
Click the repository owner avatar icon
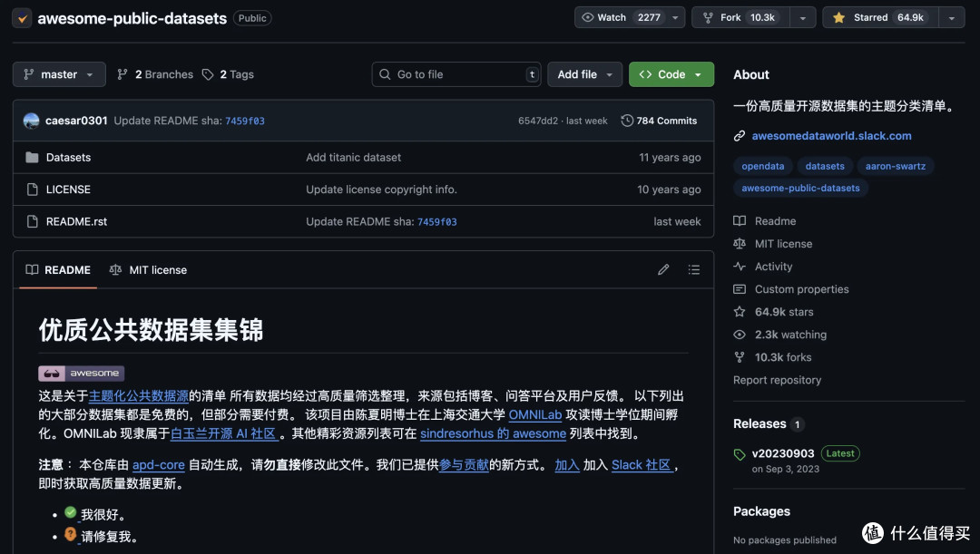(22, 18)
